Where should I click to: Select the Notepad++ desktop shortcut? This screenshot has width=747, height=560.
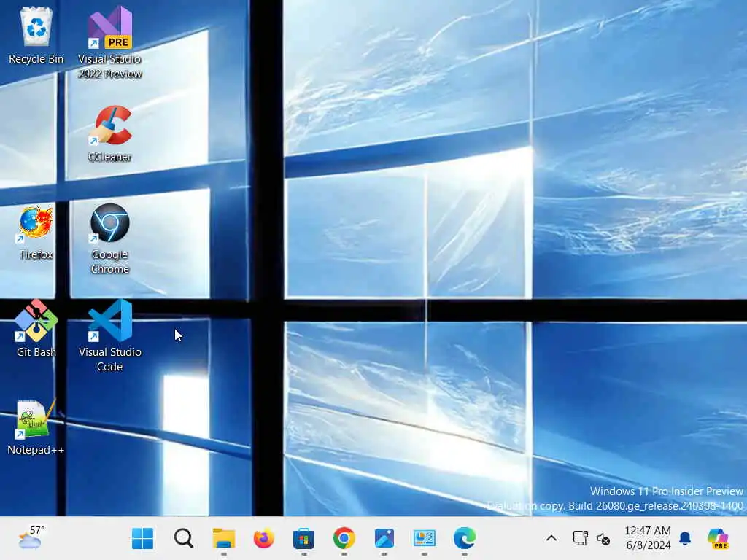point(36,427)
